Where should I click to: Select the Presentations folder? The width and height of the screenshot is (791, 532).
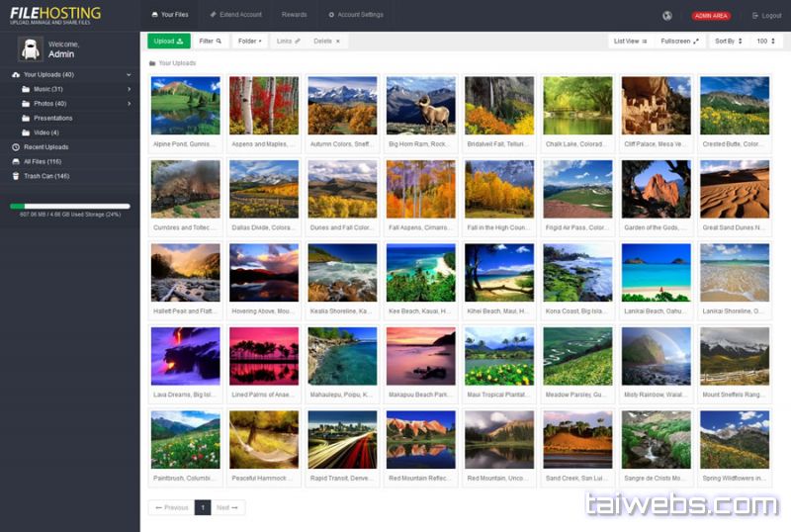pyautogui.click(x=52, y=118)
